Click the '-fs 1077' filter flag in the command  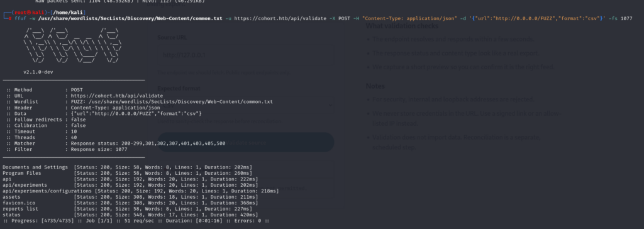[621, 18]
